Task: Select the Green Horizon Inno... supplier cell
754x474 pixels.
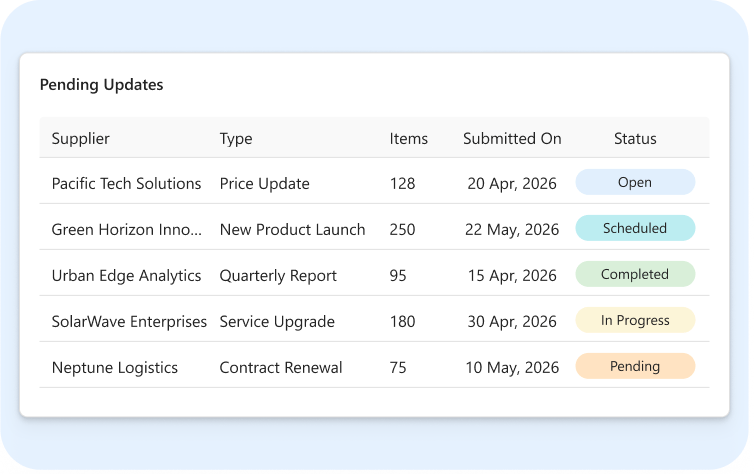Action: [126, 230]
